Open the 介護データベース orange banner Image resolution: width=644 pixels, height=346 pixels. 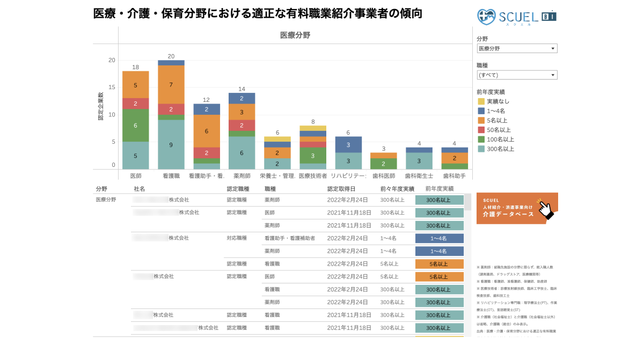[509, 208]
